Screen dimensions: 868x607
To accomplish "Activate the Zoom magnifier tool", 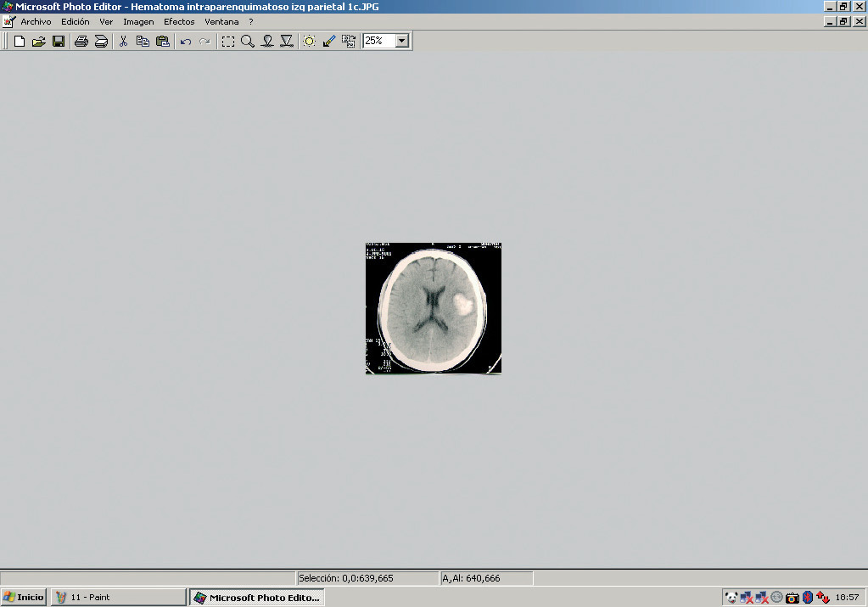I will point(248,41).
